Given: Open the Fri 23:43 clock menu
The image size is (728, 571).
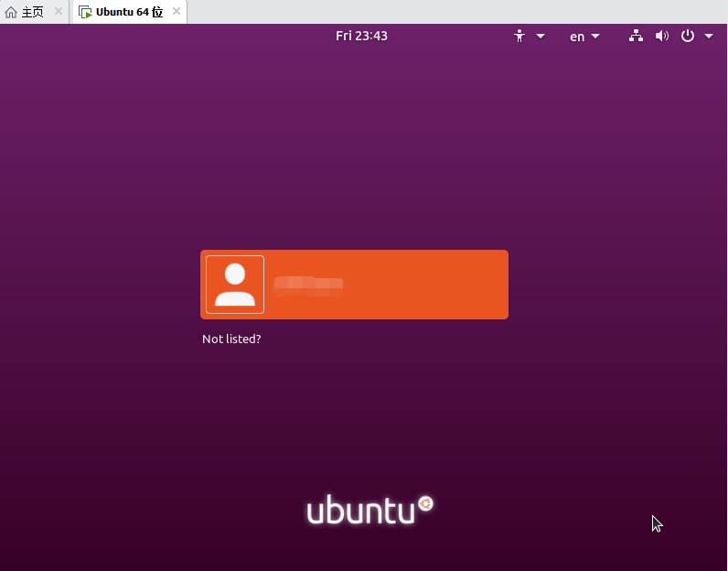Looking at the screenshot, I should point(361,37).
